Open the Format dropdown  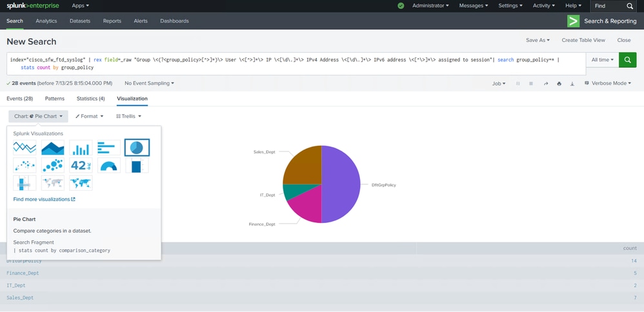pos(89,116)
